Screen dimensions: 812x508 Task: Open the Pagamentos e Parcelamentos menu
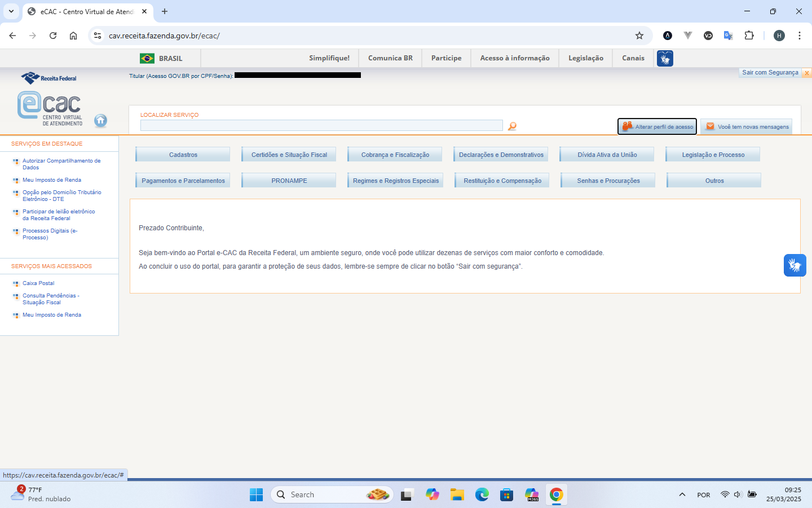pyautogui.click(x=183, y=181)
